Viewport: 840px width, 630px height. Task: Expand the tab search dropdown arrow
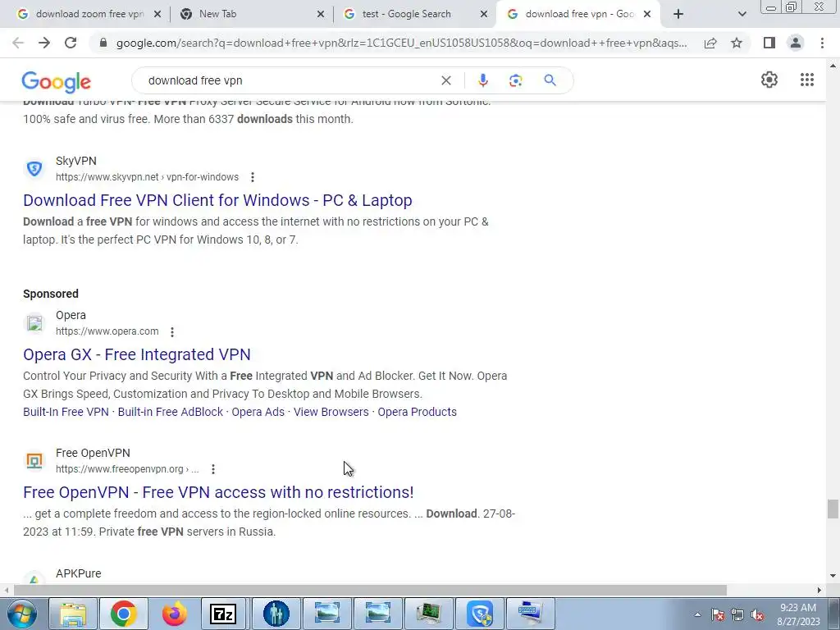click(x=742, y=15)
